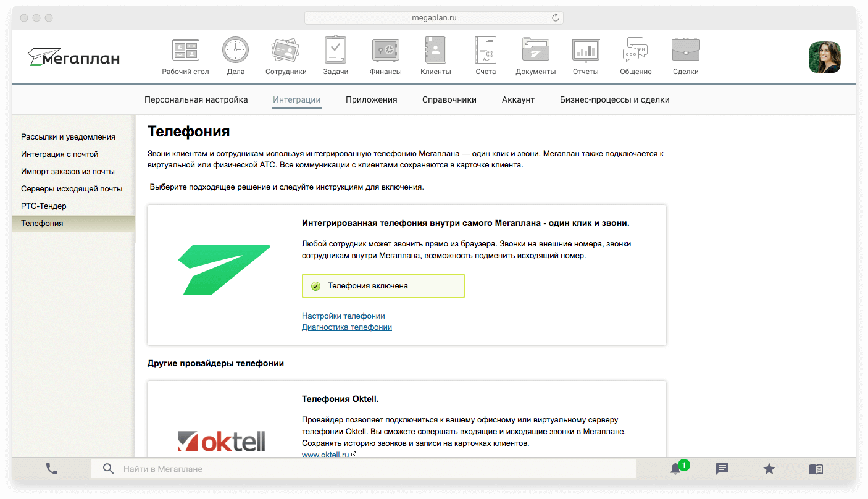The width and height of the screenshot is (868, 499).
Task: Open the Рабочий стол dashboard icon
Action: coord(185,50)
